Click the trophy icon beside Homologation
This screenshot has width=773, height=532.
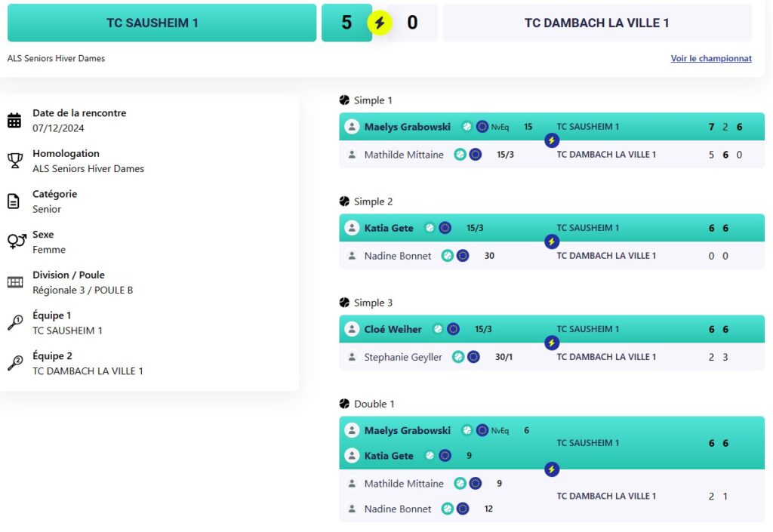click(x=15, y=161)
